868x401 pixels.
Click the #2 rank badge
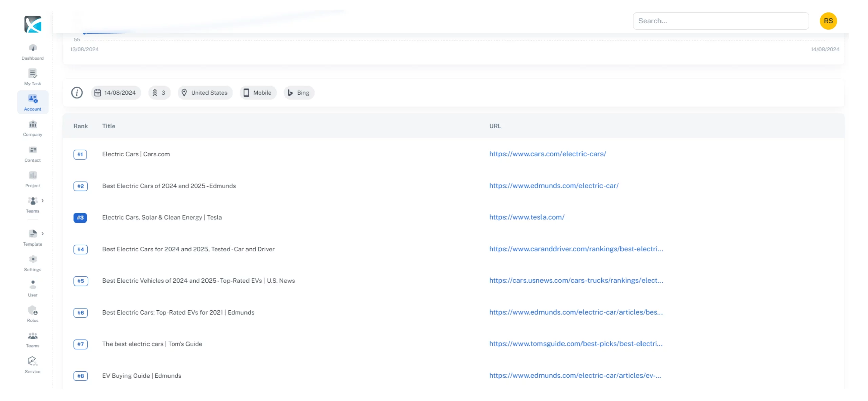(x=80, y=186)
